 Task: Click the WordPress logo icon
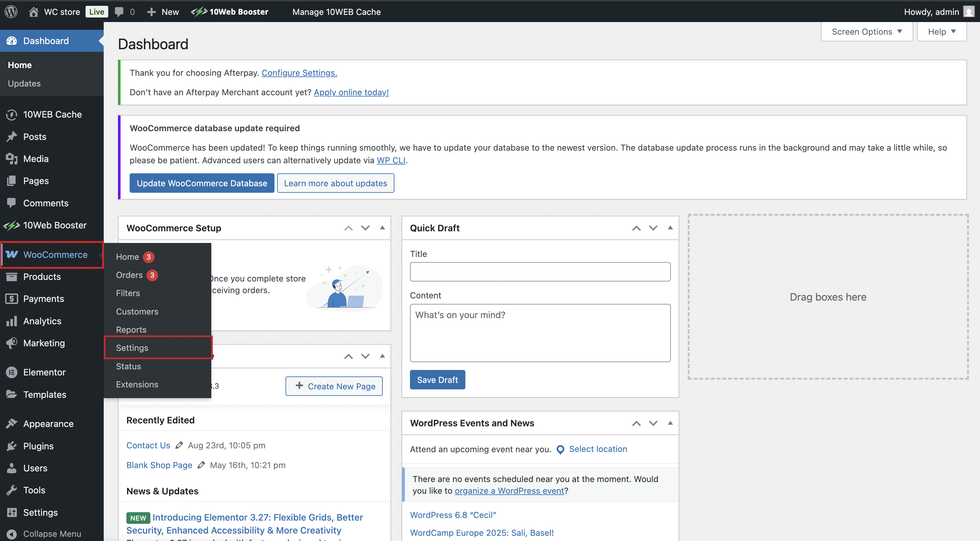(11, 12)
